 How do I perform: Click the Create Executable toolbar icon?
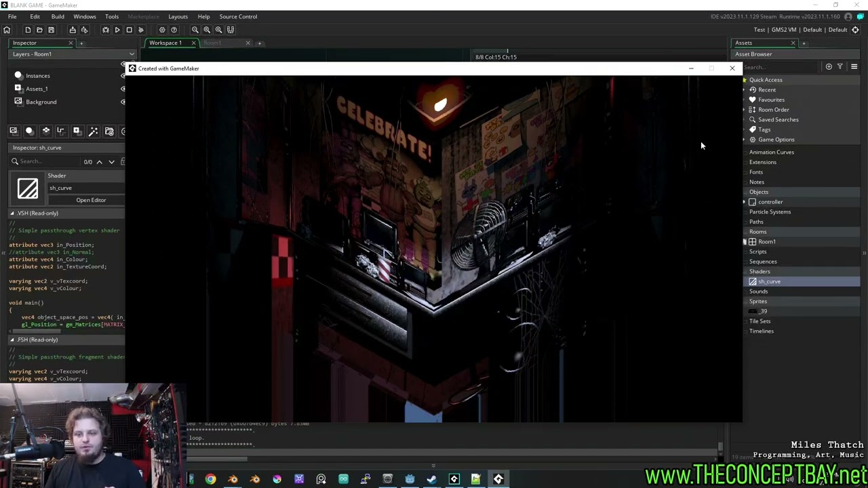point(73,30)
